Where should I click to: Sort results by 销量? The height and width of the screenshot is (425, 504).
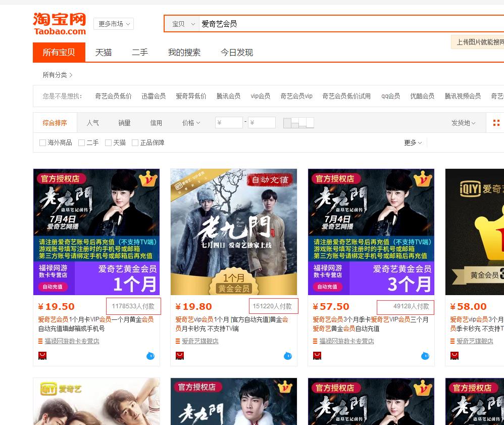coord(124,123)
